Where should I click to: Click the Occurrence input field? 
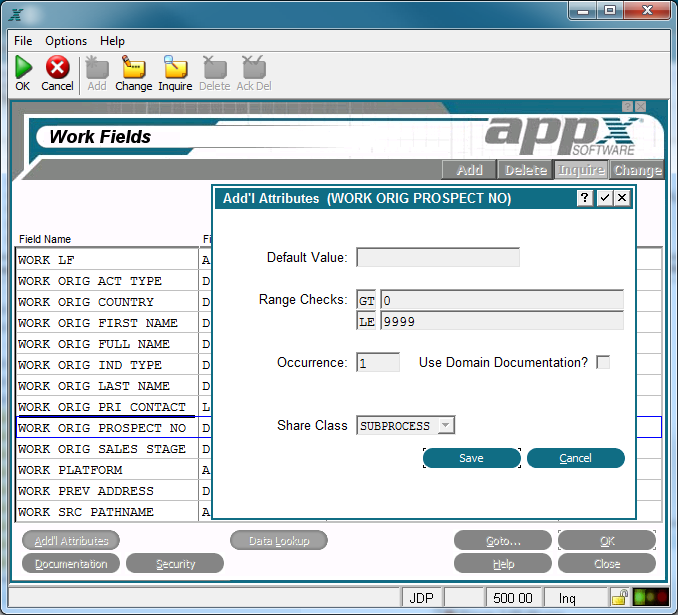[x=378, y=362]
